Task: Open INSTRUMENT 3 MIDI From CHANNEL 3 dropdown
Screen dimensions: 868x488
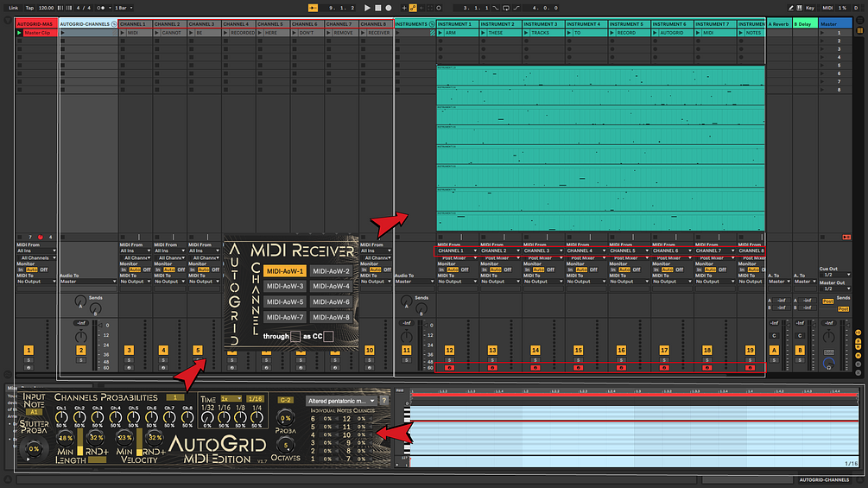Action: (x=543, y=250)
